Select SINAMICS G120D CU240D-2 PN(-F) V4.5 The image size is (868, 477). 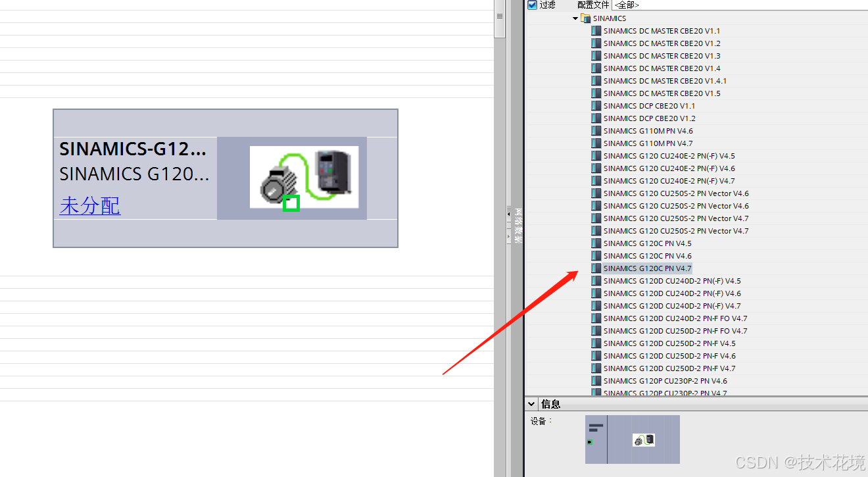point(672,281)
